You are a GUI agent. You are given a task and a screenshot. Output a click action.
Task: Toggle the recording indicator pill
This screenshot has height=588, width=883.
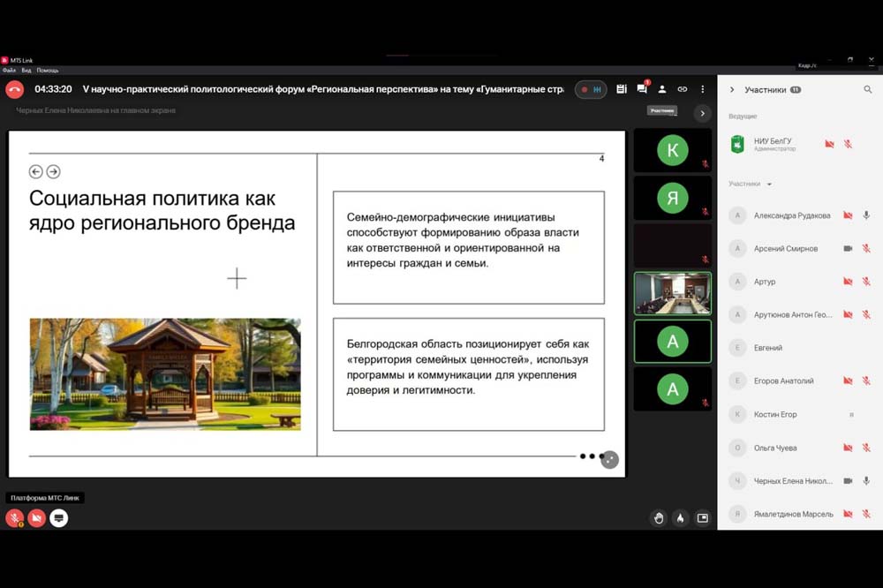click(x=591, y=89)
